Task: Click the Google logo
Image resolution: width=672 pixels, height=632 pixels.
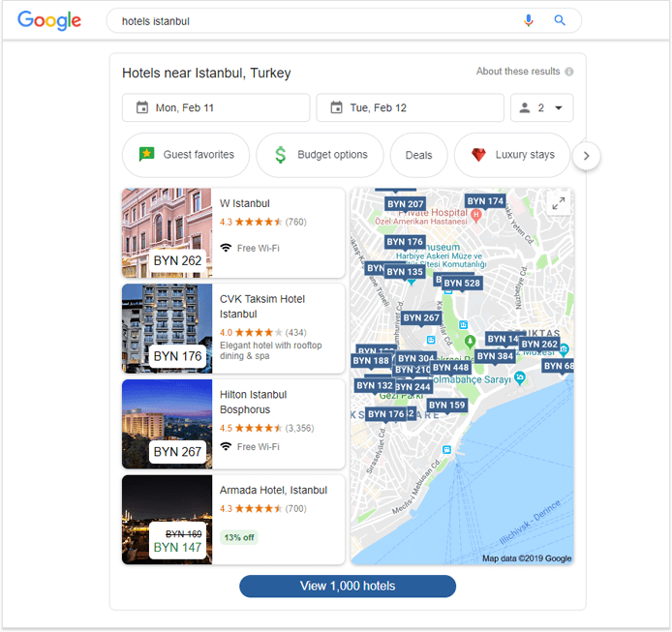Action: click(x=49, y=20)
